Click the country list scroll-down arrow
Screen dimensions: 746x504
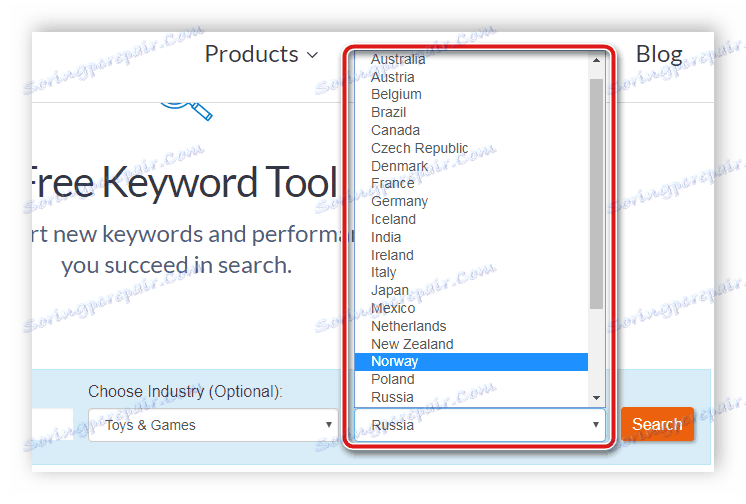coord(596,398)
